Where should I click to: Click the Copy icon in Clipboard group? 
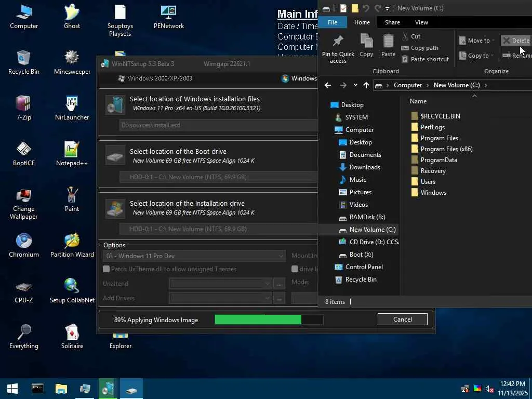[366, 46]
